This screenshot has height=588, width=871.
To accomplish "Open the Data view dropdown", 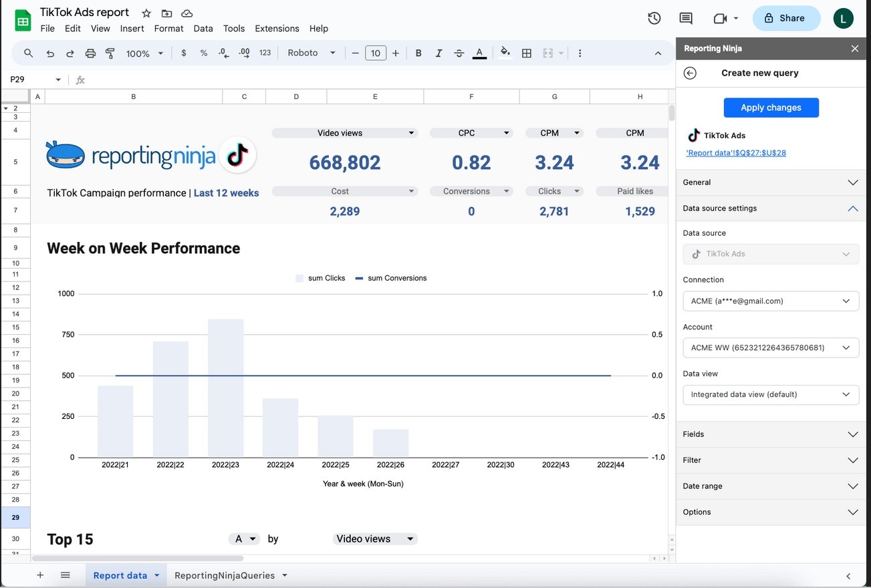I will (771, 394).
